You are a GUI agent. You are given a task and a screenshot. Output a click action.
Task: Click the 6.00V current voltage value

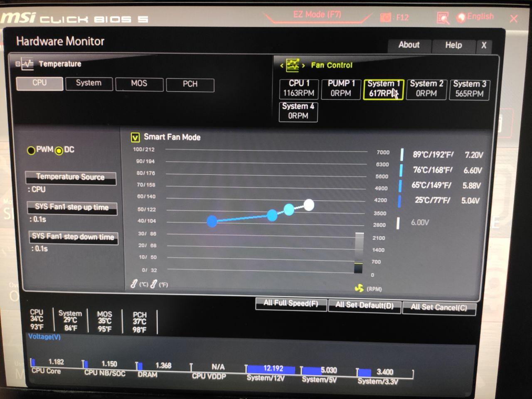(420, 223)
